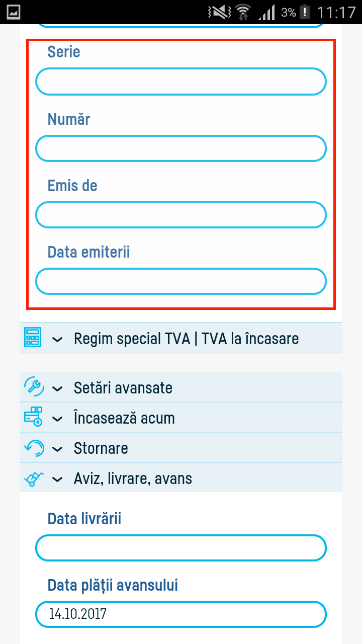Click the Serie input field
The image size is (362, 644).
point(181,81)
